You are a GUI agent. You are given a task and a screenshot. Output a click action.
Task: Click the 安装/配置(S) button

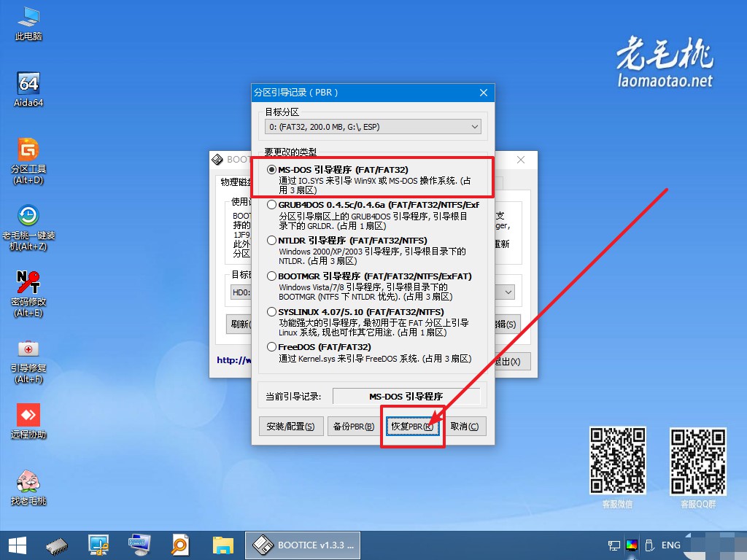pyautogui.click(x=290, y=426)
